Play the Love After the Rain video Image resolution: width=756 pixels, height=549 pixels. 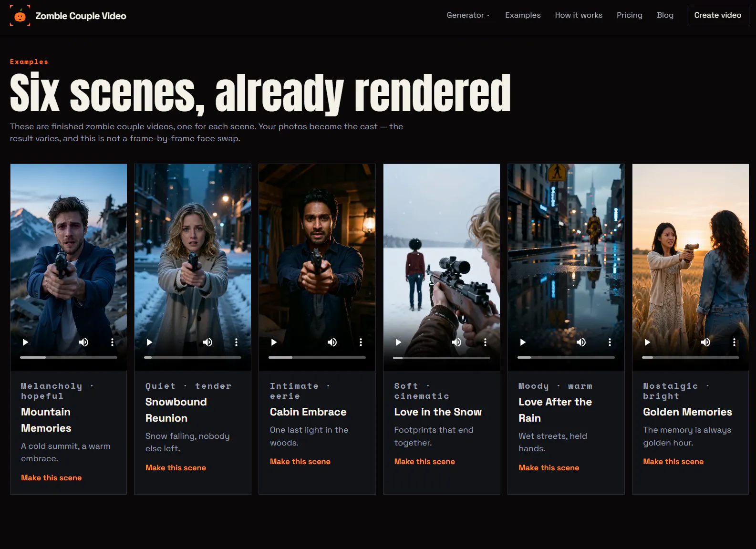(x=523, y=342)
